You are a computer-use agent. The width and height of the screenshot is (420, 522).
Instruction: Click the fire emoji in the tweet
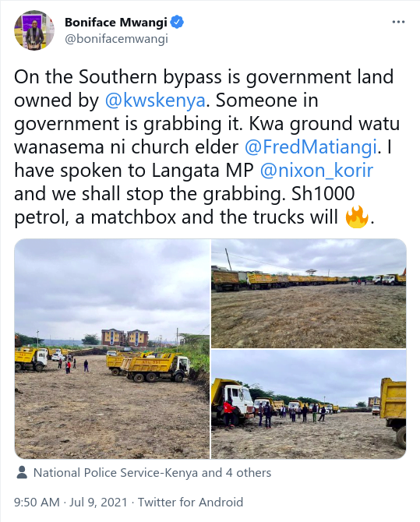tap(357, 217)
